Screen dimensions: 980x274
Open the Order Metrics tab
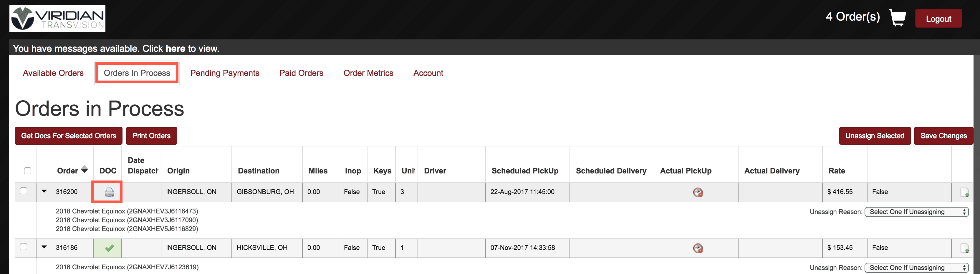[368, 73]
